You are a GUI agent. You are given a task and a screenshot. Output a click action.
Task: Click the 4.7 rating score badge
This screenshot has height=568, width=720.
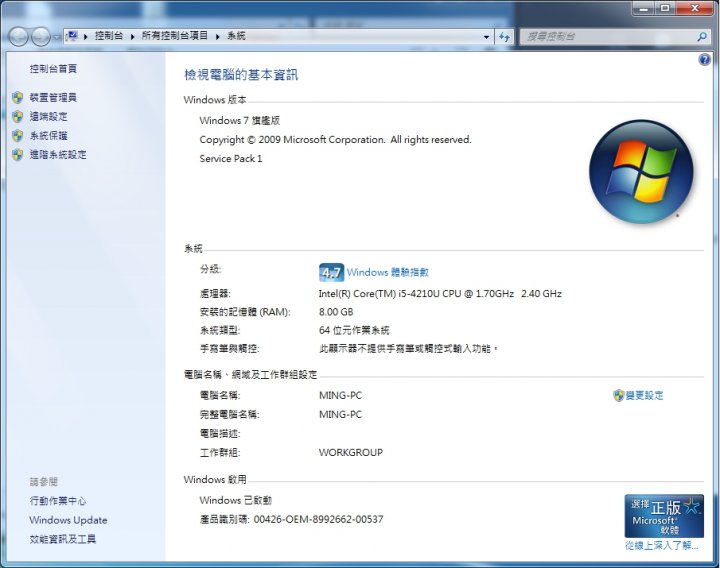331,272
